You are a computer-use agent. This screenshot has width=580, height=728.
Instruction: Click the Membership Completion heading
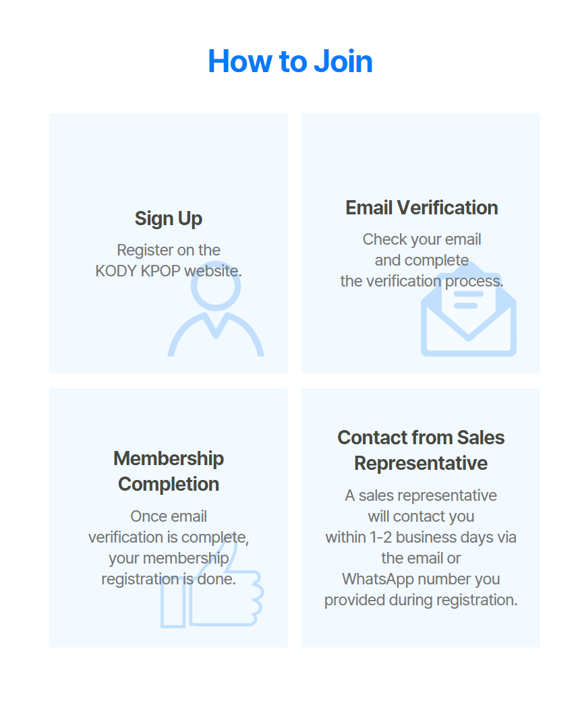[x=169, y=471]
